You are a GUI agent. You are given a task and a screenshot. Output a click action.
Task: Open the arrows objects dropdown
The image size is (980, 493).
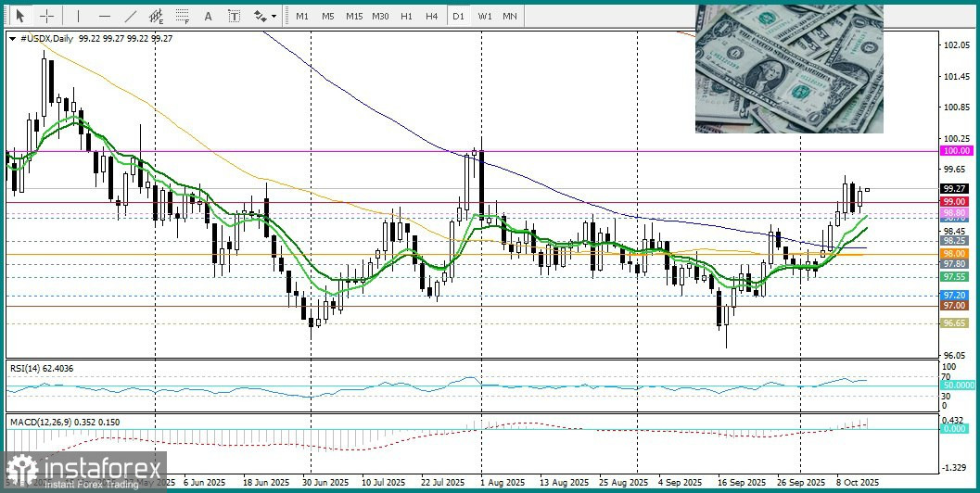[265, 17]
